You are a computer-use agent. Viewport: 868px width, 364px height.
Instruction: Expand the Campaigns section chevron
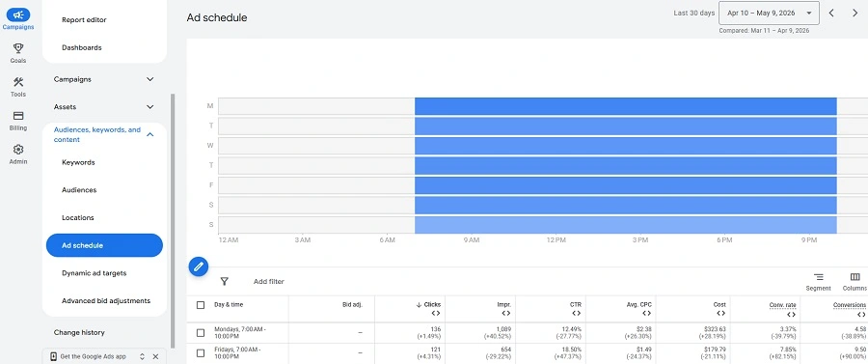150,79
